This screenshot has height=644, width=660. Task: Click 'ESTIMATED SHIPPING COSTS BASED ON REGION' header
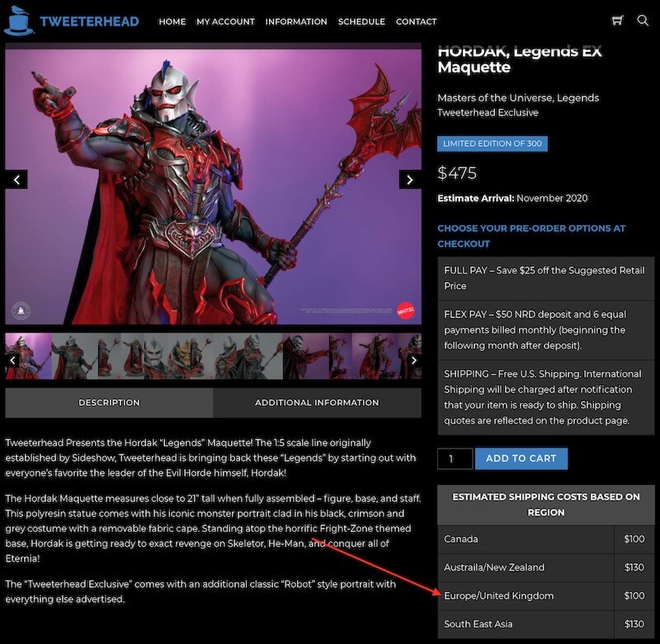546,505
